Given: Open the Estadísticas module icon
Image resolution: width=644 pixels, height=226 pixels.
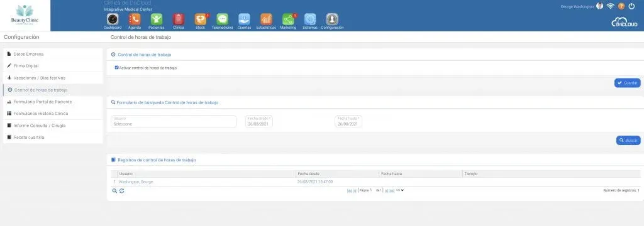Looking at the screenshot, I should pos(266,19).
